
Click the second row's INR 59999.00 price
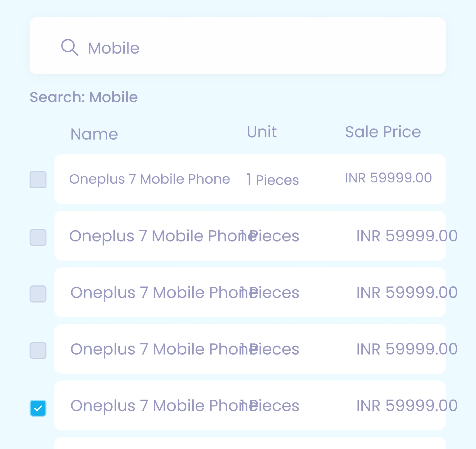(x=407, y=236)
